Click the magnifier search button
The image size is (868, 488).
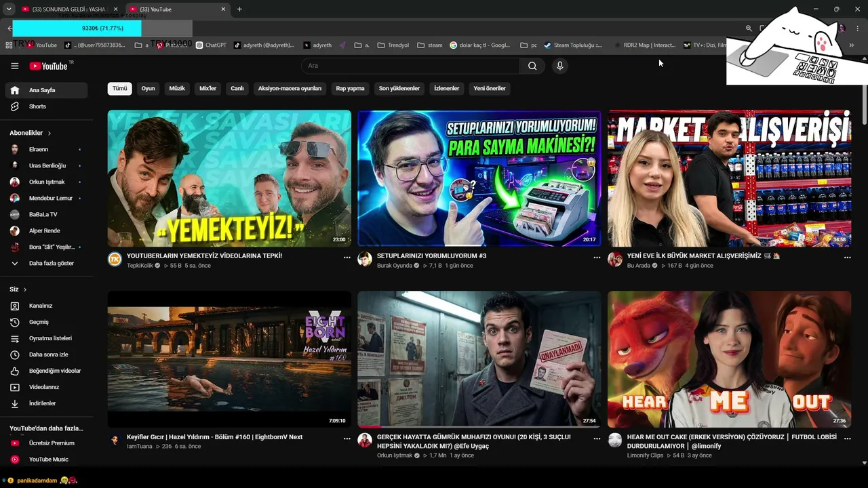pyautogui.click(x=532, y=66)
